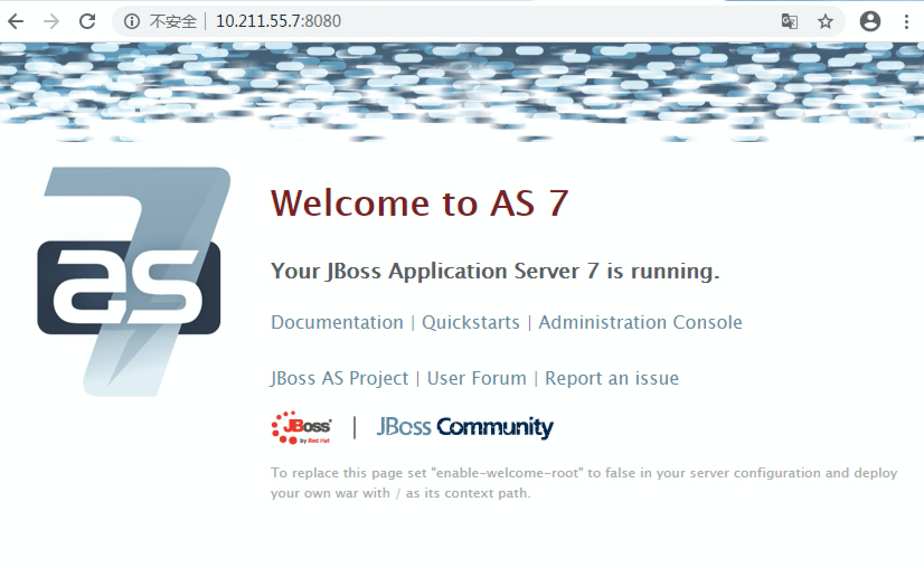Image resolution: width=924 pixels, height=568 pixels.
Task: Click the browser back arrow
Action: 16,22
